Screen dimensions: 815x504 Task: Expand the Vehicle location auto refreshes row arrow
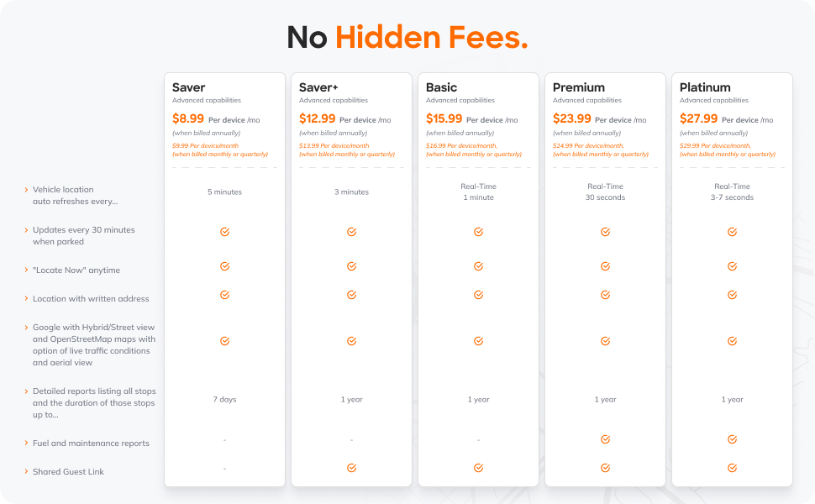point(26,190)
